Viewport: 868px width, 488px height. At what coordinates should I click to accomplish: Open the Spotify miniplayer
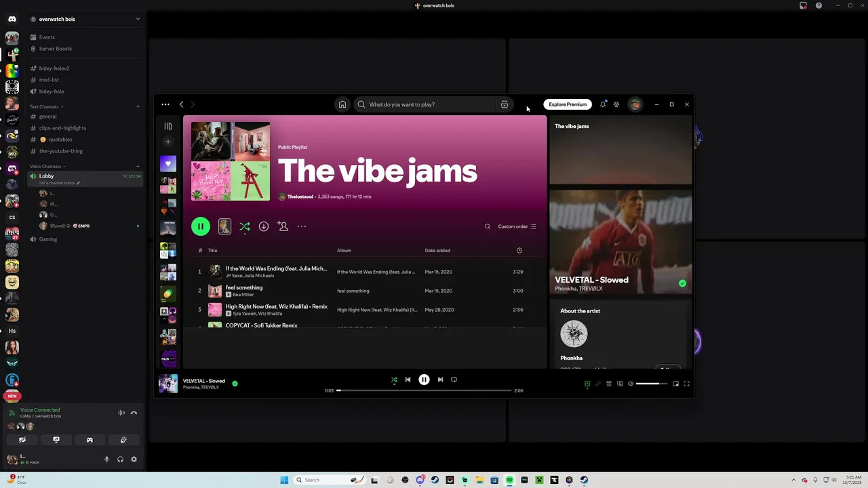675,384
